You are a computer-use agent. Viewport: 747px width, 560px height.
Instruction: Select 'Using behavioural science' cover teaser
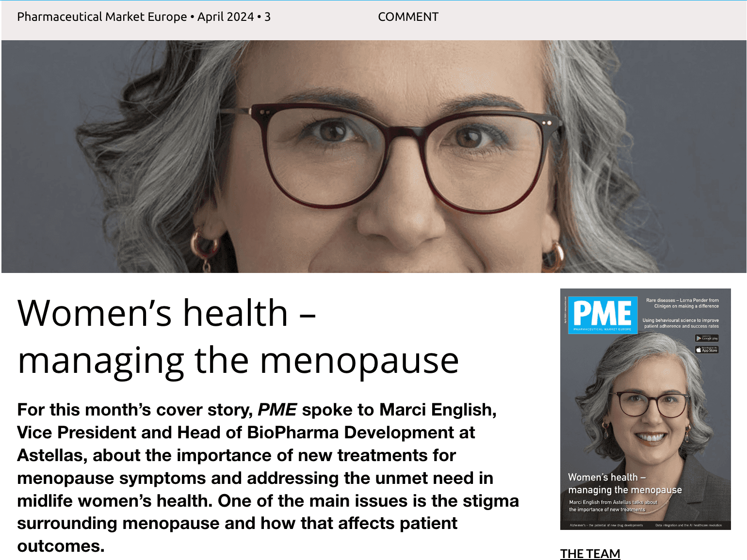tap(681, 323)
